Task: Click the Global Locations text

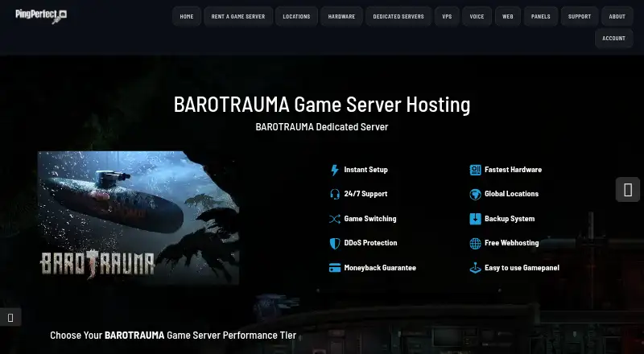Action: [511, 194]
